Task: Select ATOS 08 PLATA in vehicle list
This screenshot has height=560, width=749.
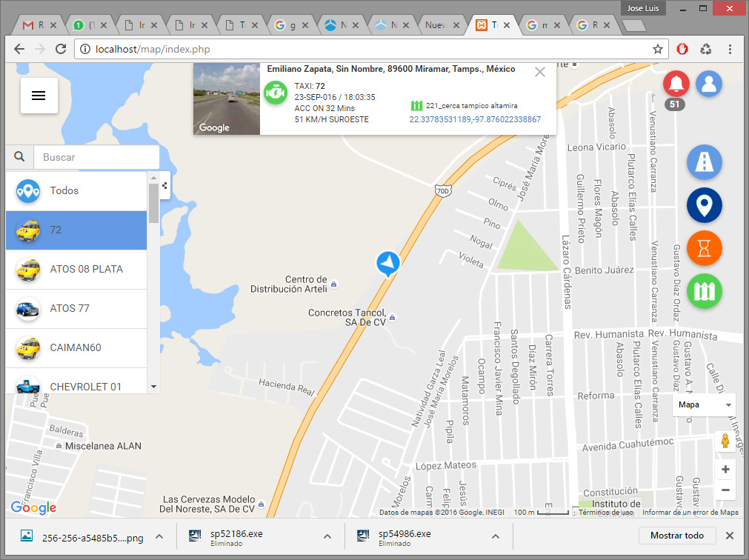Action: [x=76, y=269]
